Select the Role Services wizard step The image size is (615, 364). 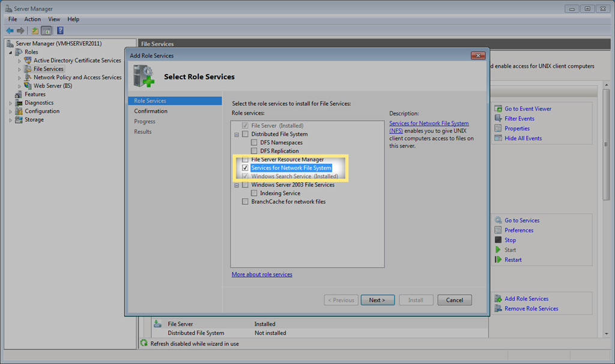coord(175,101)
